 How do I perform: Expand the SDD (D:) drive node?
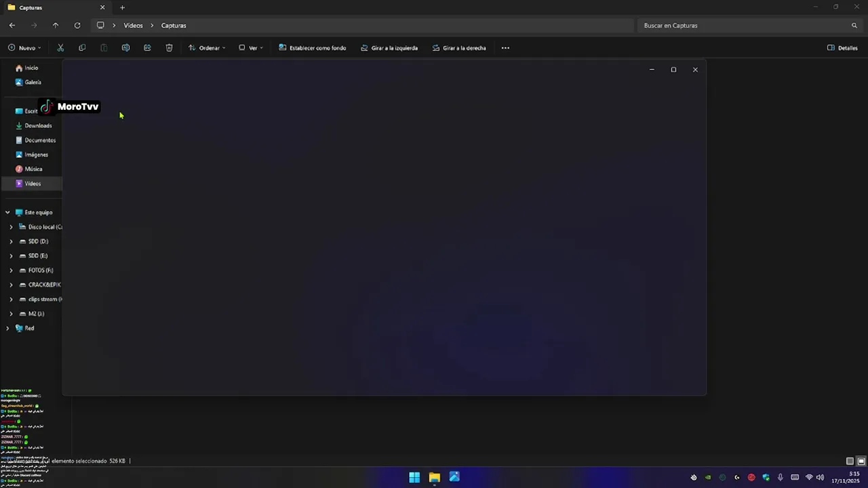pyautogui.click(x=11, y=241)
